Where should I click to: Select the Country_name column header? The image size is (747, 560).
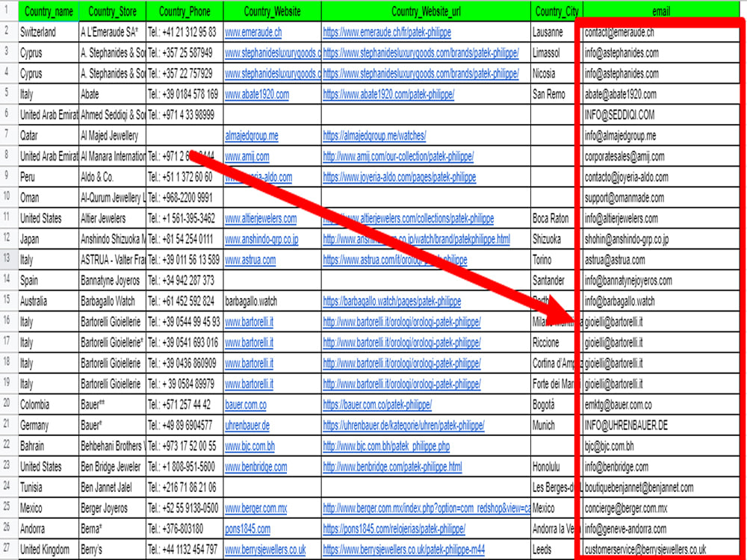tap(49, 11)
